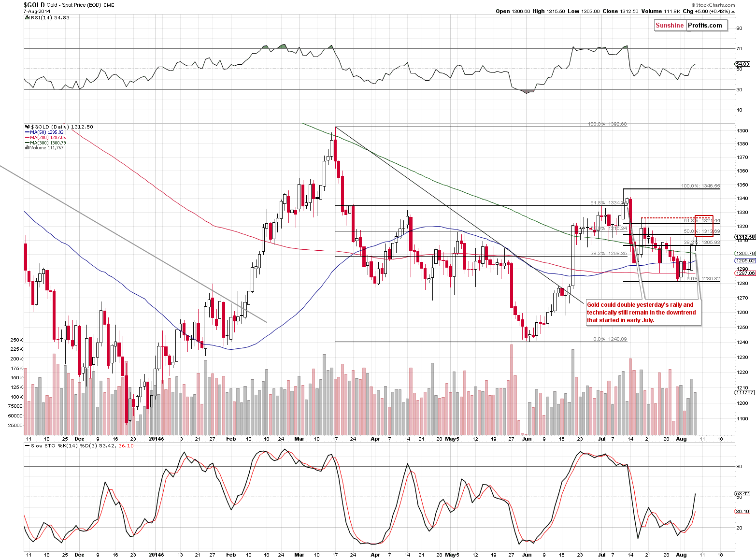This screenshot has width=756, height=559.
Task: Click the Jul label below the stochastic panel
Action: [602, 555]
